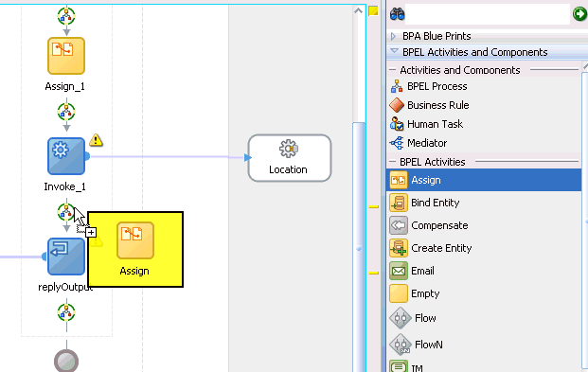Select the Email activity
588x372 pixels.
(412, 271)
